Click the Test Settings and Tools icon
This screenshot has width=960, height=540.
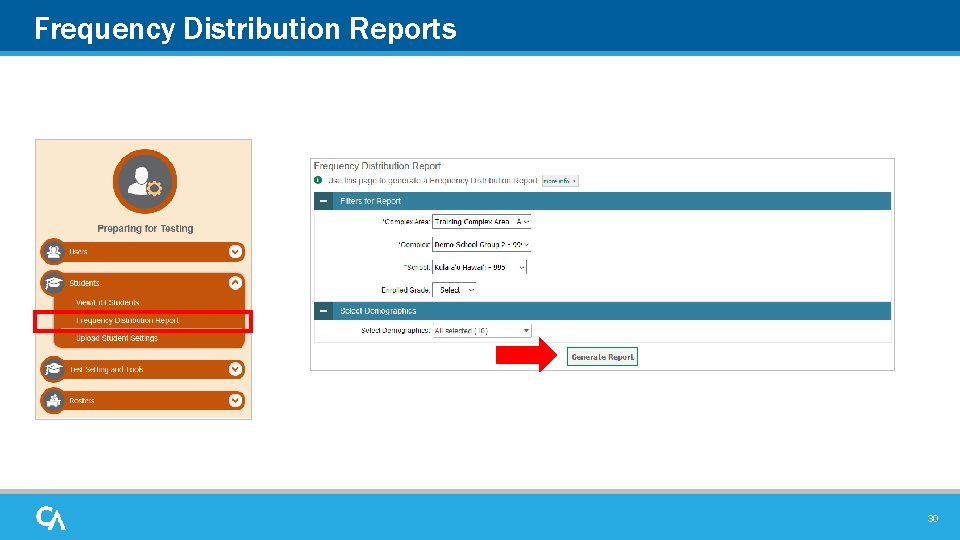(x=54, y=369)
